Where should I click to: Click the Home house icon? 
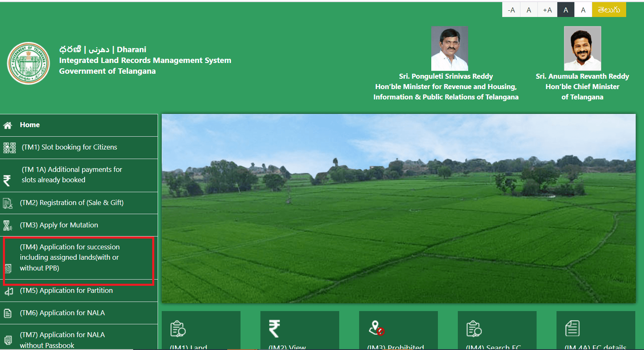coord(7,125)
